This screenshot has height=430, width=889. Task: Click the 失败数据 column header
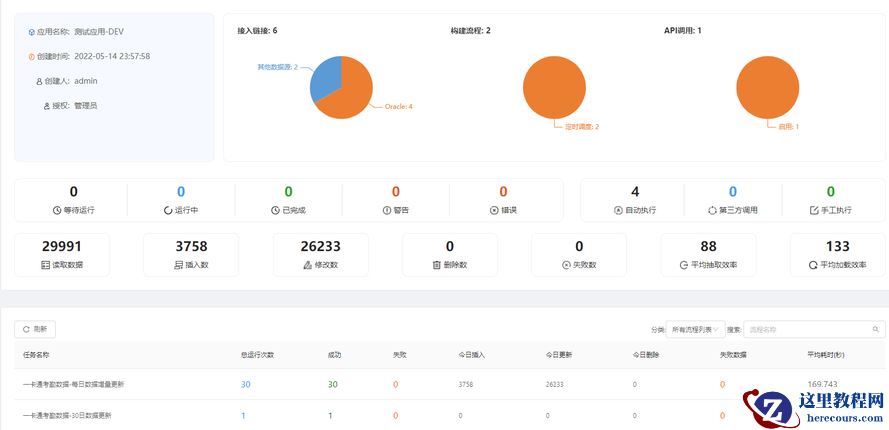733,355
